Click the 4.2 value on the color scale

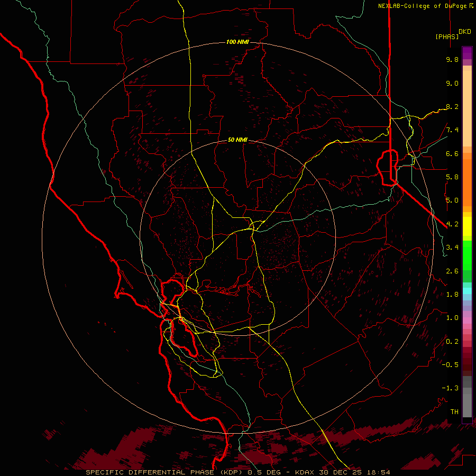tap(452, 224)
